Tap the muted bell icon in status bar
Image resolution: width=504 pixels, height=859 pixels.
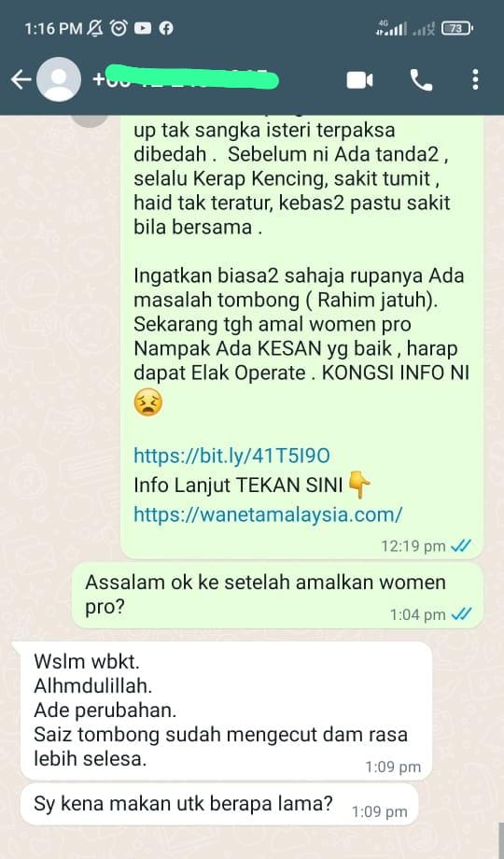[95, 28]
